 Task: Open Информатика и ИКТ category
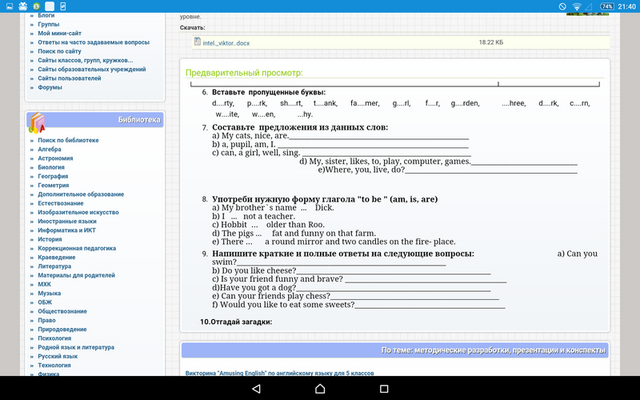coord(67,230)
